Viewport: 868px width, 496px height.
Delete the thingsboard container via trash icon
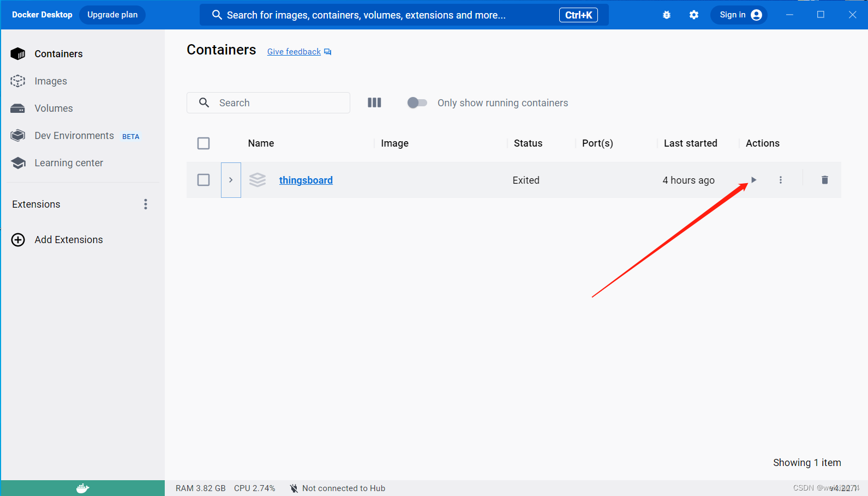[x=825, y=180]
